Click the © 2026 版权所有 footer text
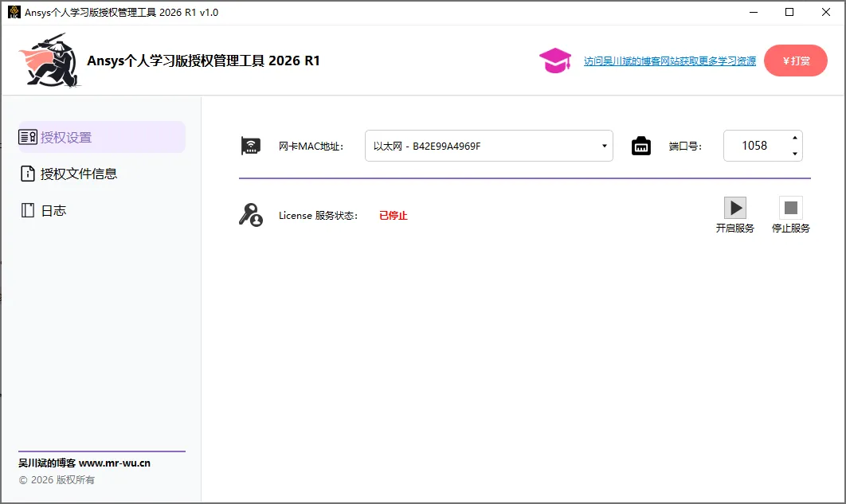Screen dimensions: 846x504 tap(57, 480)
